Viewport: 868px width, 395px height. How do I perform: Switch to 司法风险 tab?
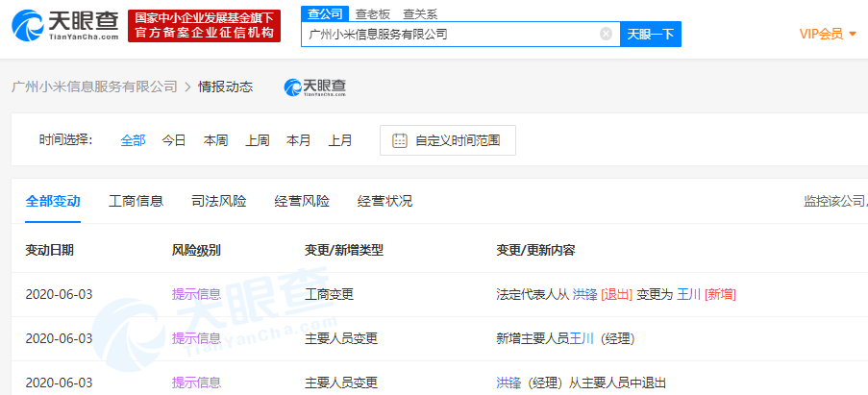(219, 202)
